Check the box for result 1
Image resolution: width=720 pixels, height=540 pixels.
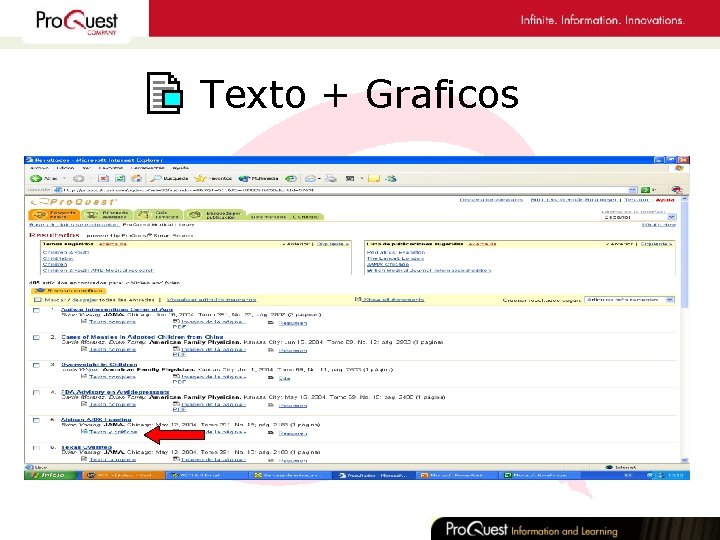pos(36,310)
